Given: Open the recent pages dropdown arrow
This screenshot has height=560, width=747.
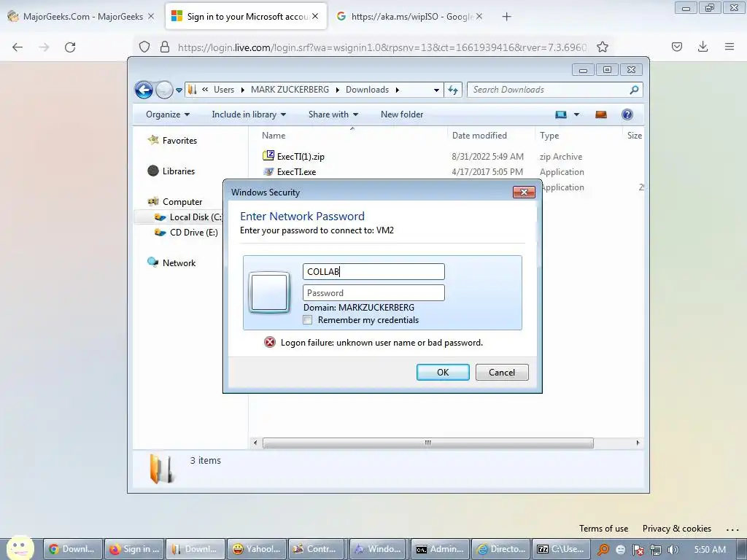Looking at the screenshot, I should 179,90.
